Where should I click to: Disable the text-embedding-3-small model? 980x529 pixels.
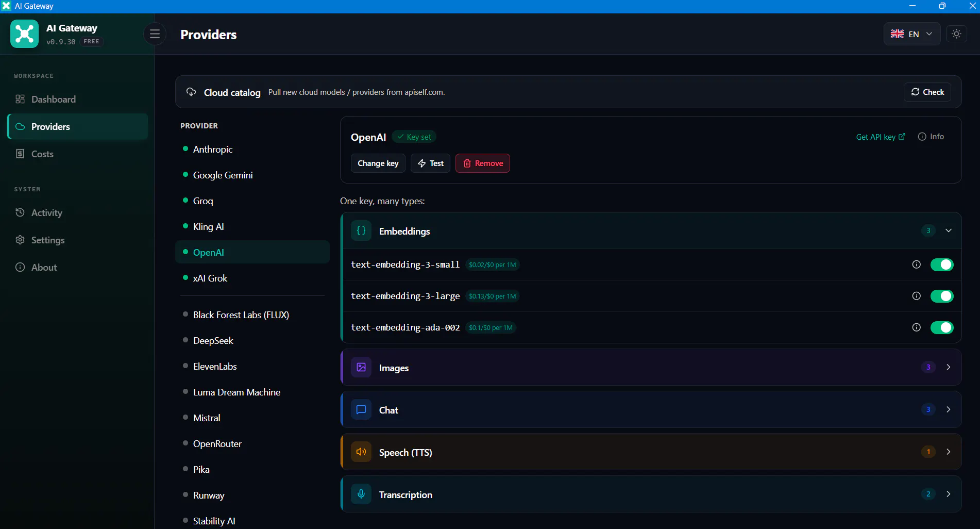942,264
